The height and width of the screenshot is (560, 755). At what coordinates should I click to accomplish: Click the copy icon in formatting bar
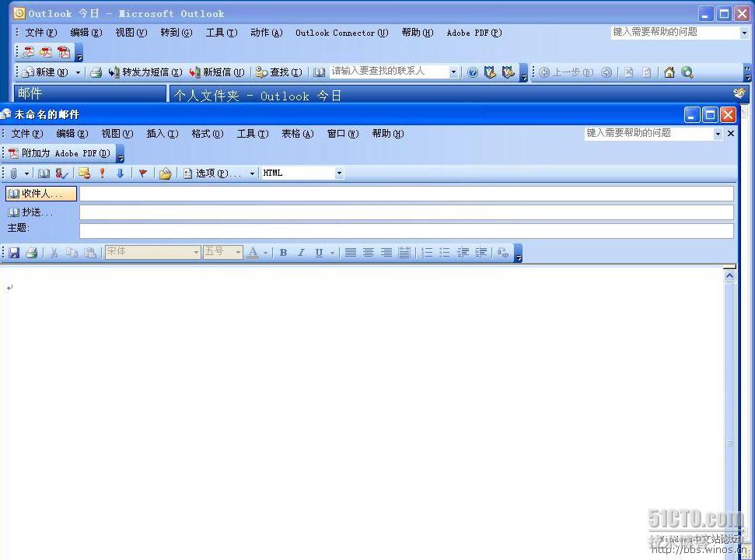[72, 252]
